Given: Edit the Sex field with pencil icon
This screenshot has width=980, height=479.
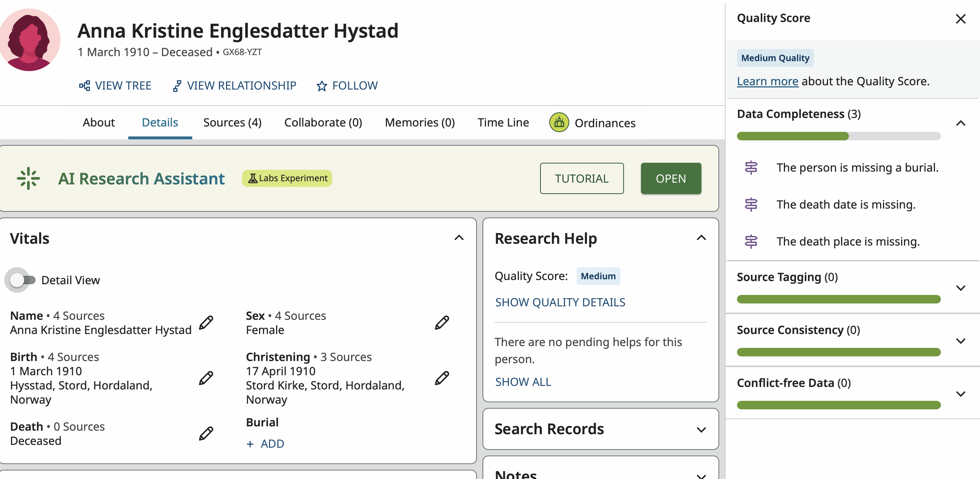Looking at the screenshot, I should coord(442,323).
